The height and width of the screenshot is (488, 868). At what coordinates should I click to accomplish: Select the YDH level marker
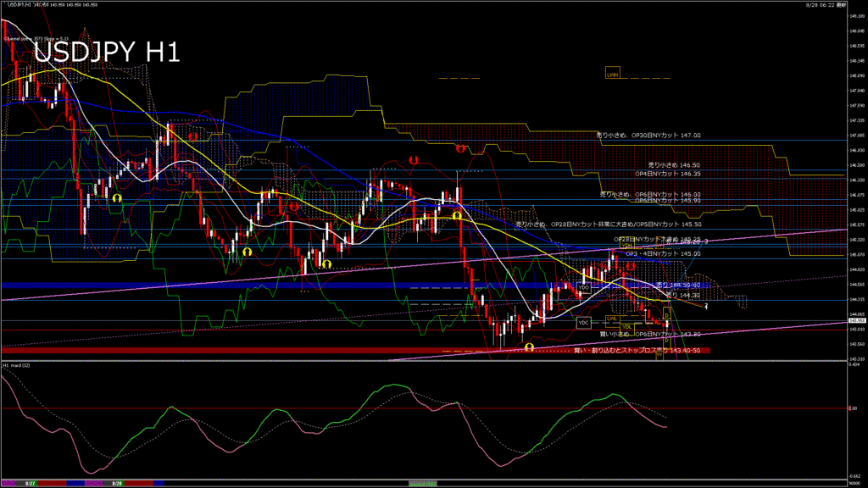tap(627, 246)
